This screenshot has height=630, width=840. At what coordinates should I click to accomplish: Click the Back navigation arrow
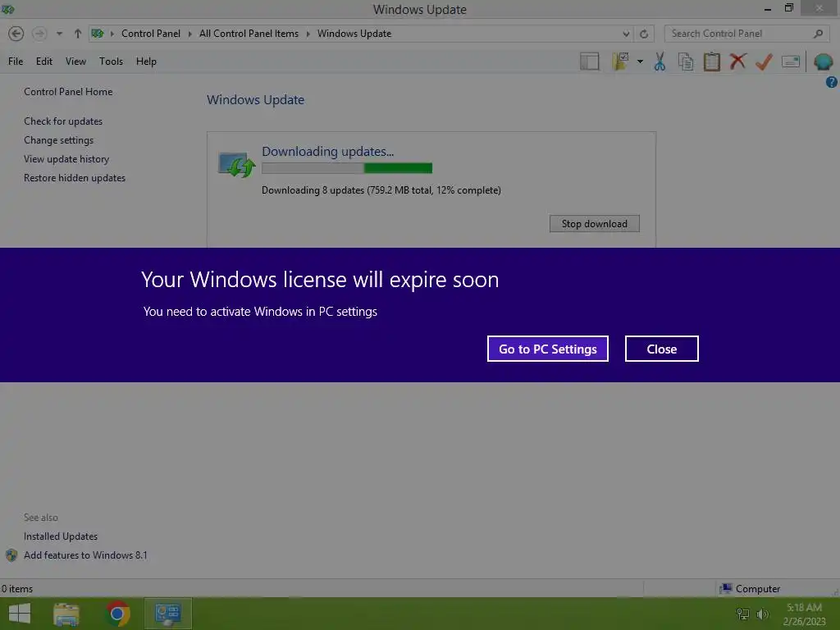[16, 34]
